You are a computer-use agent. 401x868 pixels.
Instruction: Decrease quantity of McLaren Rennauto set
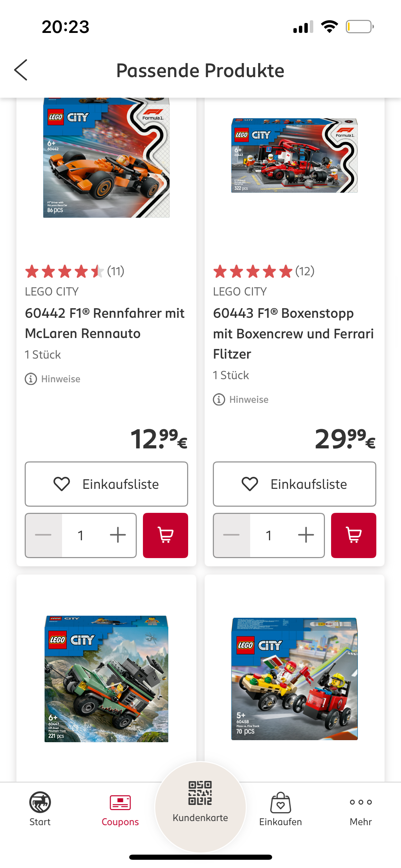pos(44,535)
